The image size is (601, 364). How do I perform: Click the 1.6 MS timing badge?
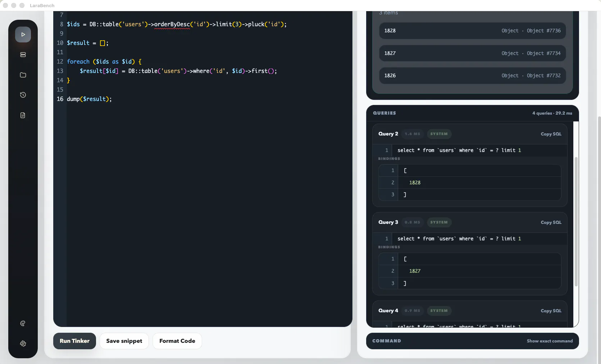pos(412,134)
